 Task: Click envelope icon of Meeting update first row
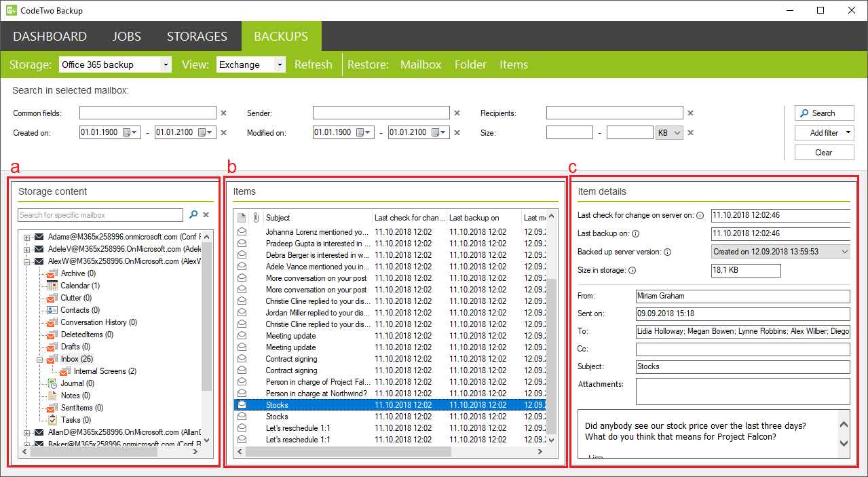pyautogui.click(x=241, y=336)
